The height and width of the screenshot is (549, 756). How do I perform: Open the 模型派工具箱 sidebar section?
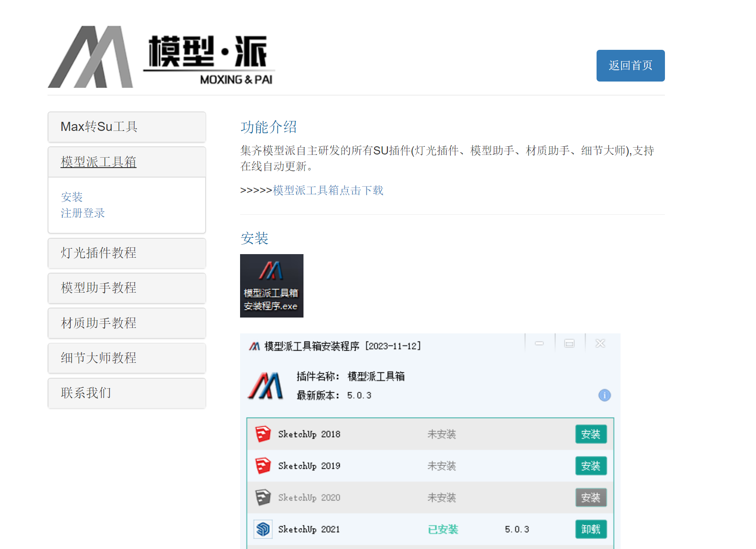(127, 162)
